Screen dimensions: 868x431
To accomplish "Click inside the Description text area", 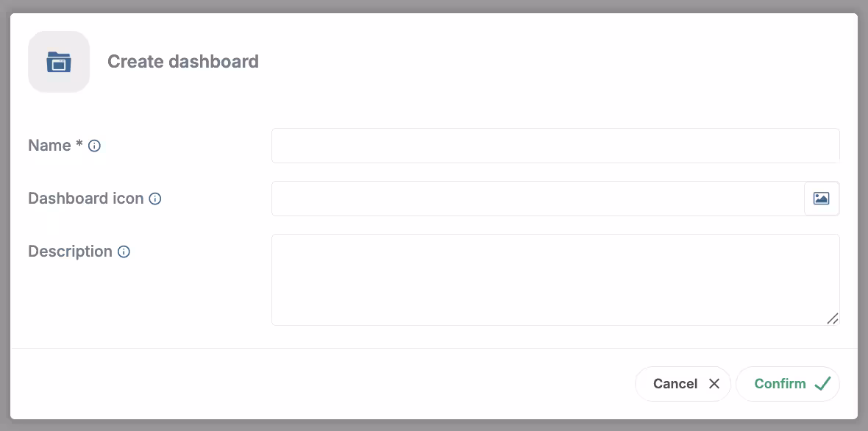I will click(x=555, y=279).
